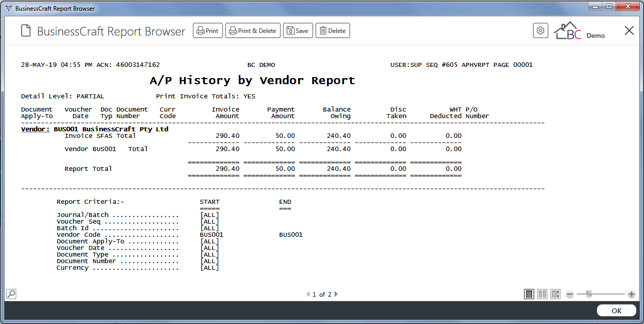Click 'BUS001 BusinessCraft Pty Ltd' vendor name
The height and width of the screenshot is (324, 644).
pos(111,129)
